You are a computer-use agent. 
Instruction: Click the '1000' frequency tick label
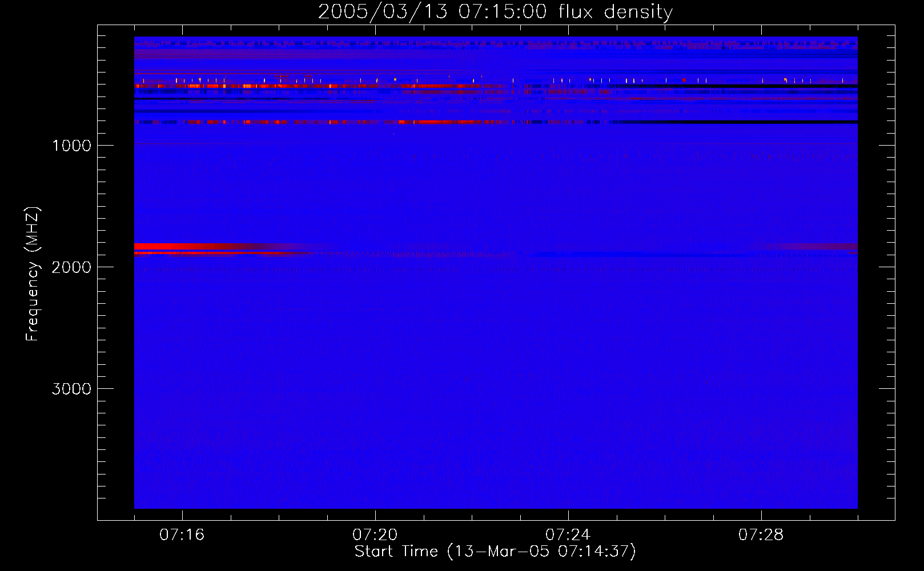point(71,146)
